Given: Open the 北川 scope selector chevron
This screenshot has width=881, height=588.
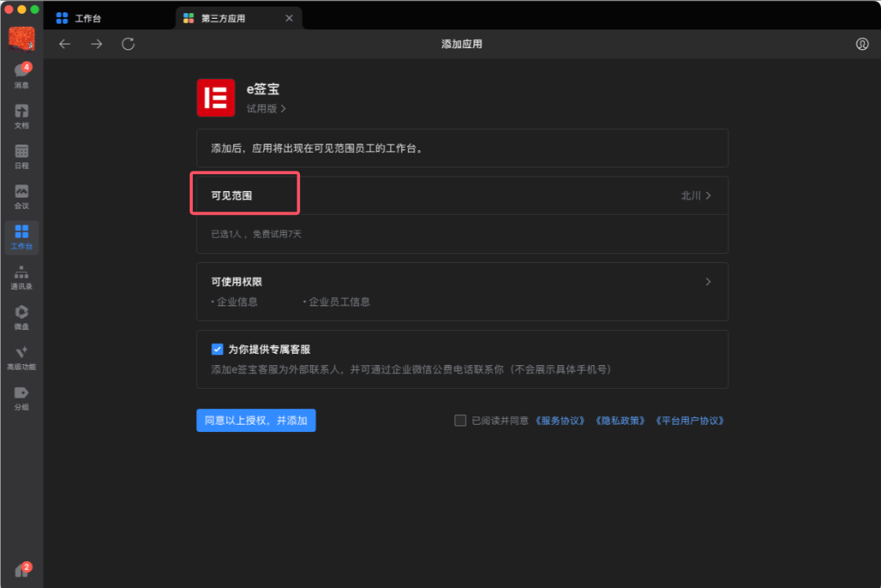Looking at the screenshot, I should coord(708,195).
